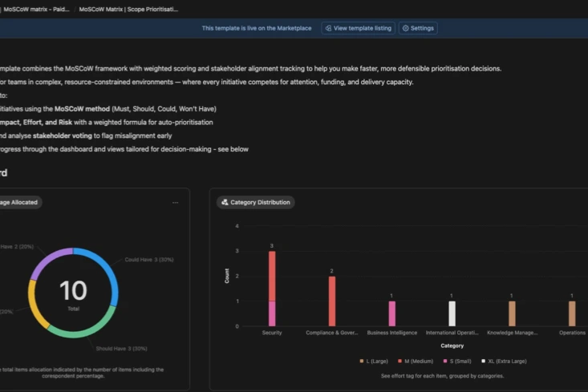Click the Category Distribution chart title

[260, 203]
